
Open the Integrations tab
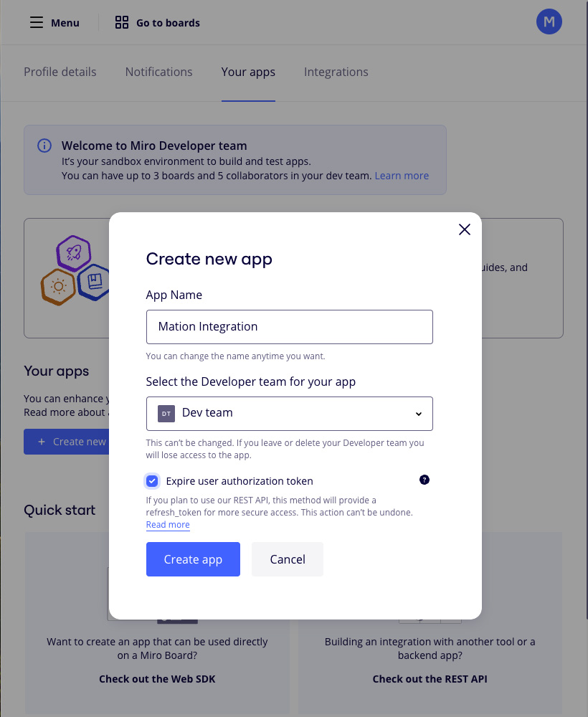(336, 72)
